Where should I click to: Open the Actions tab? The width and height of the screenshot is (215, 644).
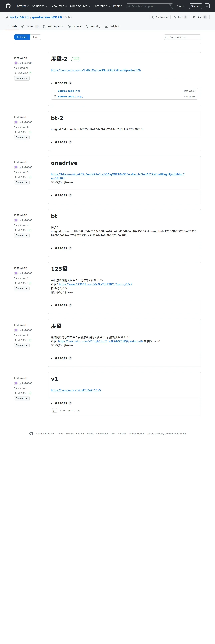(x=75, y=27)
